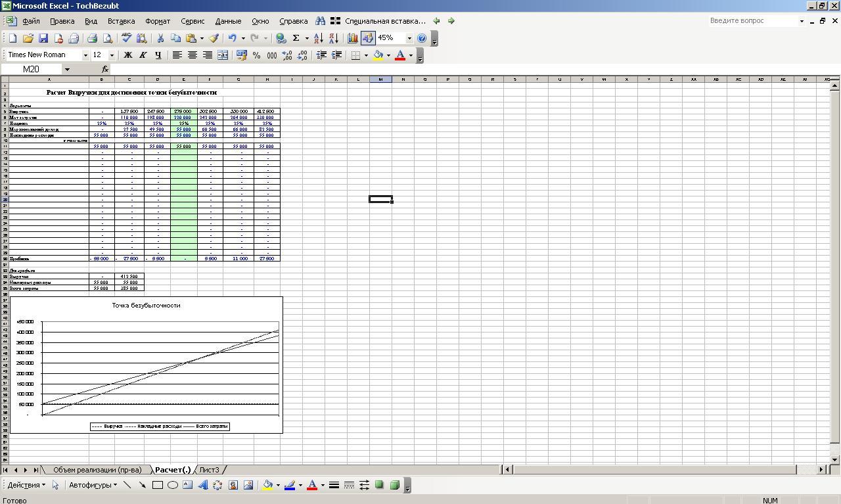Toggle bold formatting (Ж)
This screenshot has width=841, height=504.
point(128,55)
